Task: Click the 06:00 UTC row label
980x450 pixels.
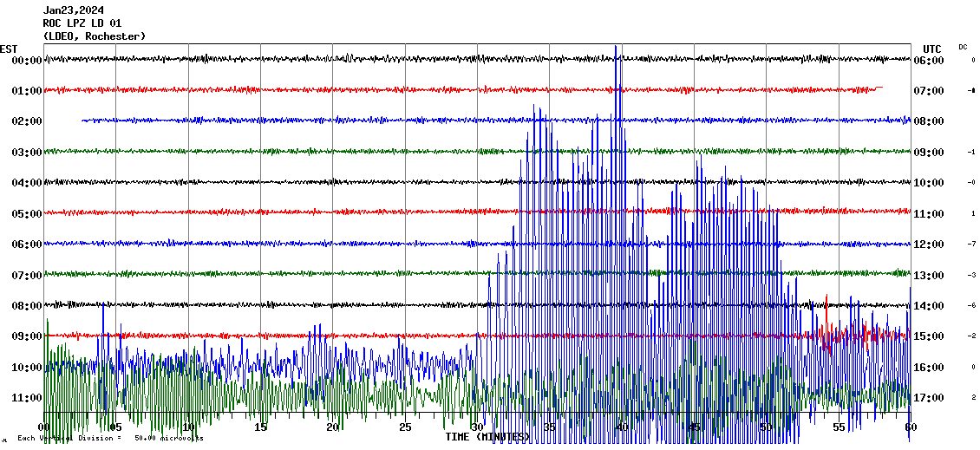Action: pos(929,61)
